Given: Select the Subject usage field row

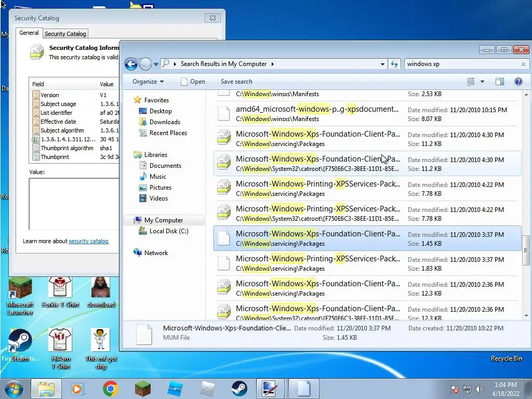Looking at the screenshot, I should 75,104.
